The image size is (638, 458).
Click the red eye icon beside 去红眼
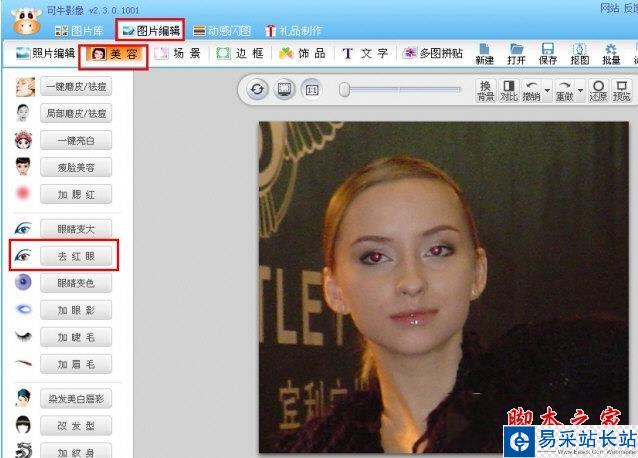23,255
